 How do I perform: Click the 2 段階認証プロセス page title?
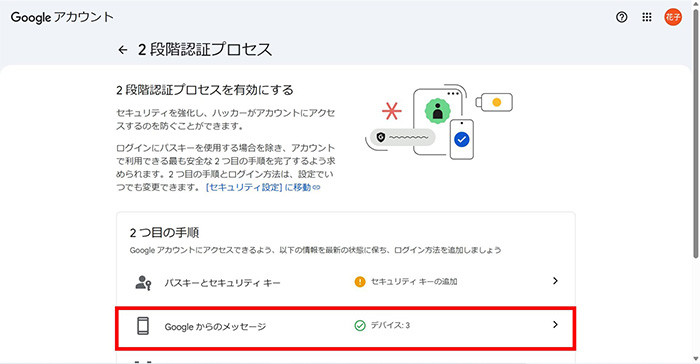pyautogui.click(x=205, y=49)
